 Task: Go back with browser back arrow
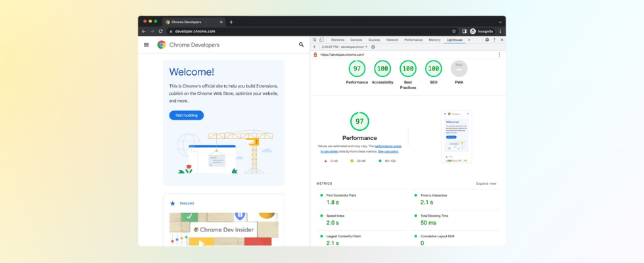click(x=144, y=32)
